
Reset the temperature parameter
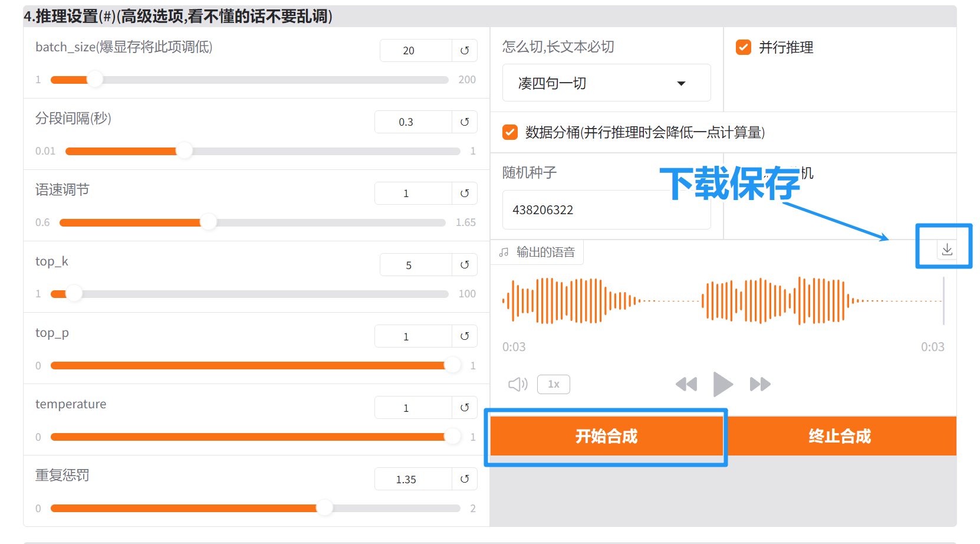465,407
